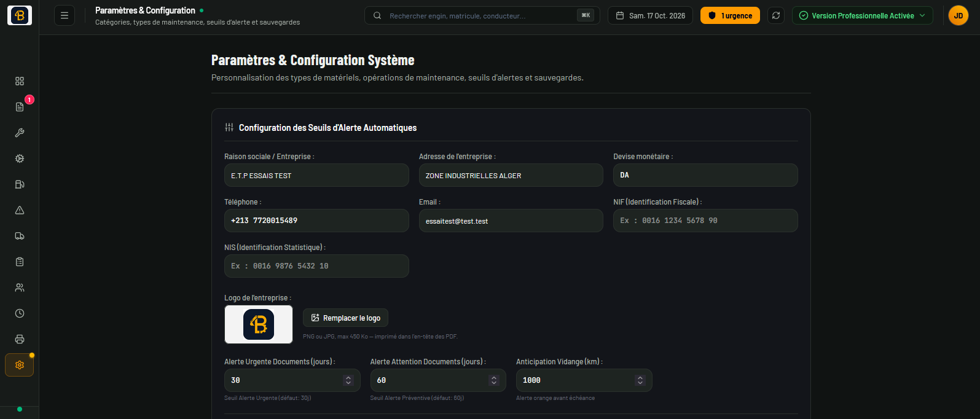Click the Alerte Attention Documents number field
980x419 pixels.
point(438,380)
